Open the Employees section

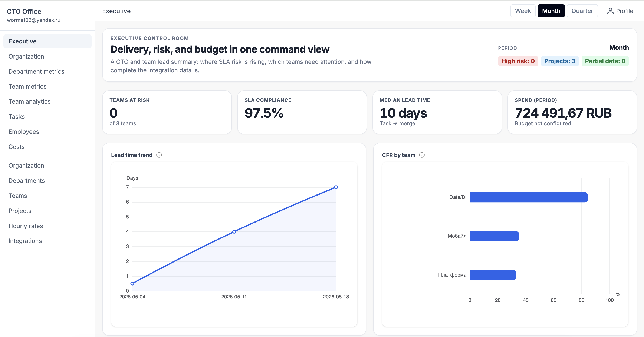tap(47, 132)
